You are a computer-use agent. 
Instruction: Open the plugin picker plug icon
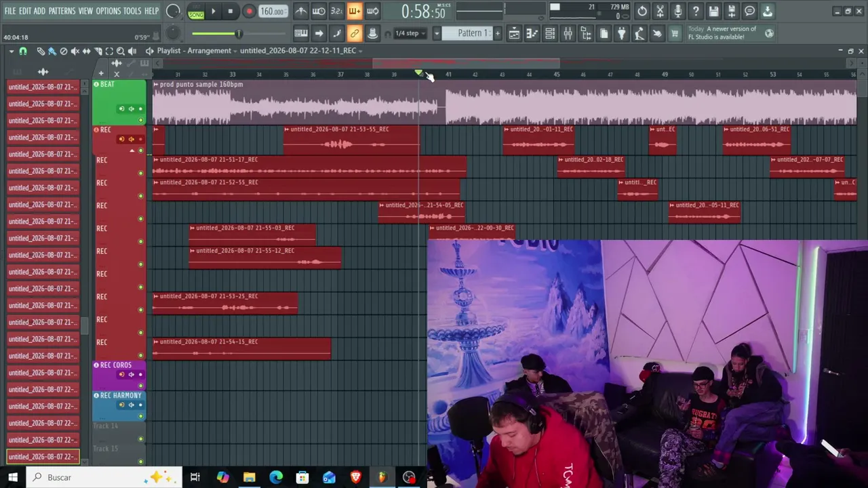click(x=621, y=33)
